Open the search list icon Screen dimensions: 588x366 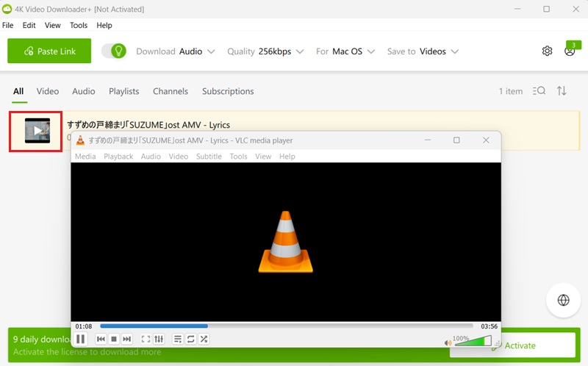[539, 91]
